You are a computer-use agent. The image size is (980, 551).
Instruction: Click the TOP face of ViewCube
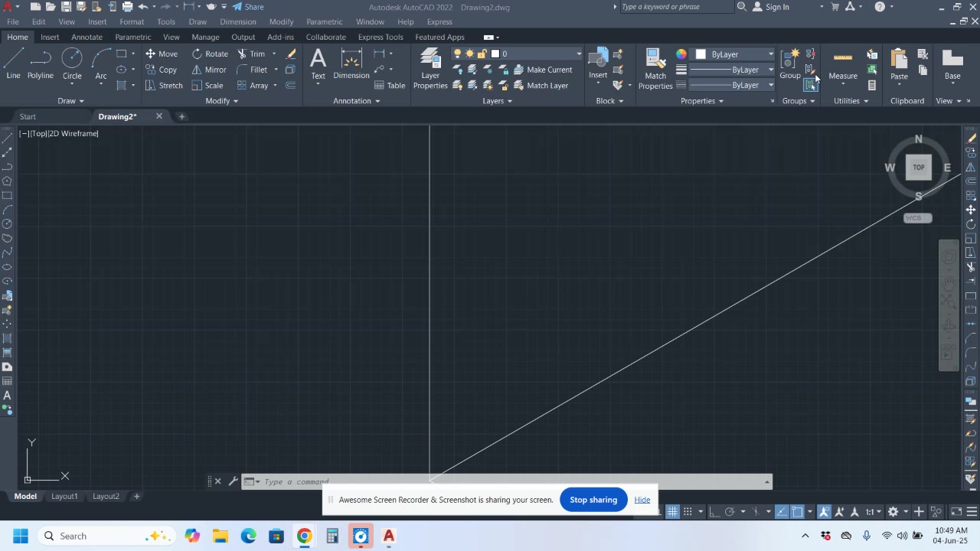point(919,168)
